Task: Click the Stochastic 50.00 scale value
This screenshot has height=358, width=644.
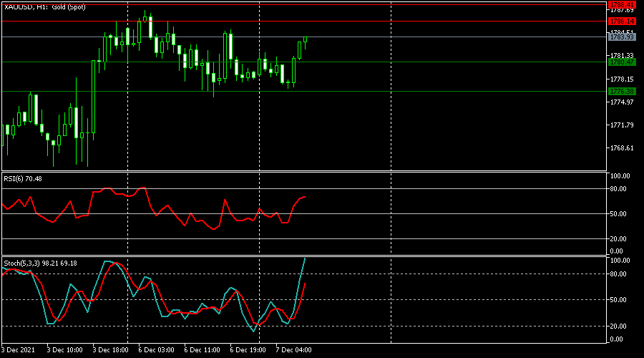Action: pyautogui.click(x=618, y=299)
